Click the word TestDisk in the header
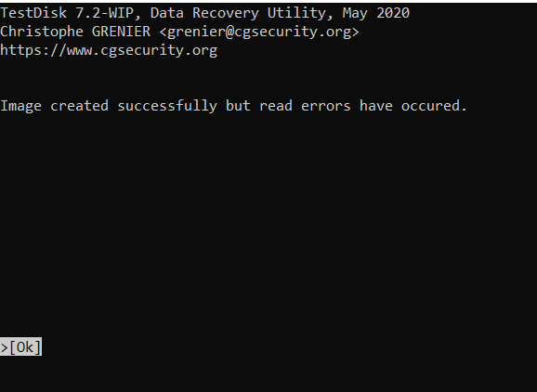This screenshot has width=537, height=392. (33, 13)
